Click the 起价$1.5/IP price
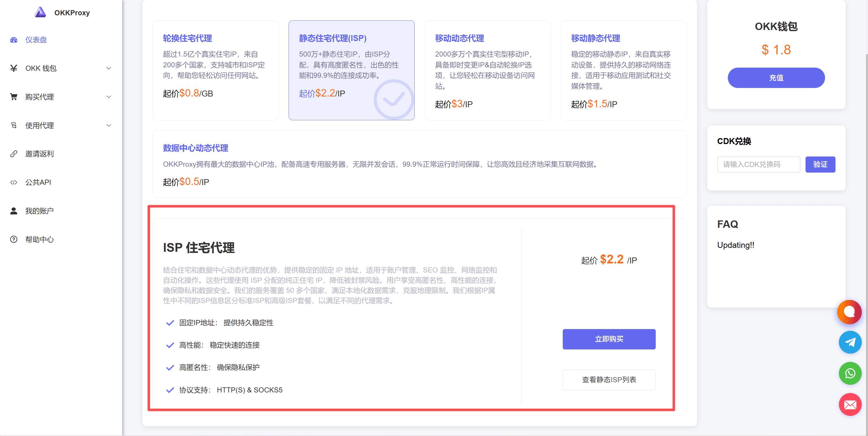This screenshot has width=868, height=436. pyautogui.click(x=594, y=104)
